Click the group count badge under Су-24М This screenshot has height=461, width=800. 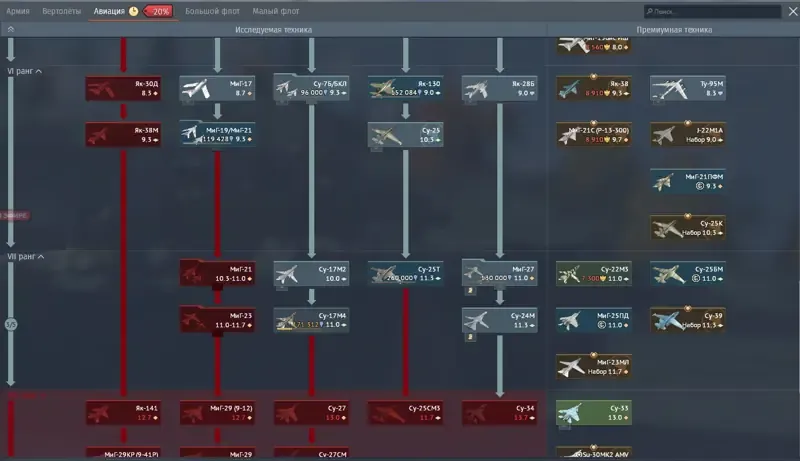470,337
